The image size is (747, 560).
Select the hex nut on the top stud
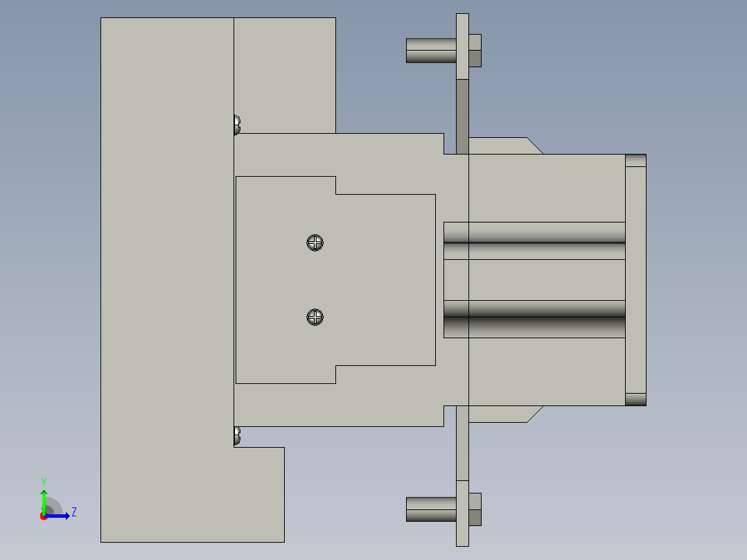pyautogui.click(x=475, y=51)
